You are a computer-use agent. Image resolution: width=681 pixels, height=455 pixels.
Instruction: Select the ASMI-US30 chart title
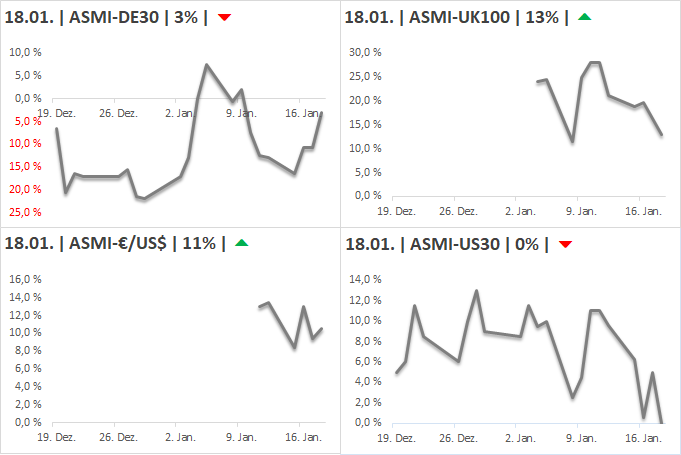click(x=446, y=243)
